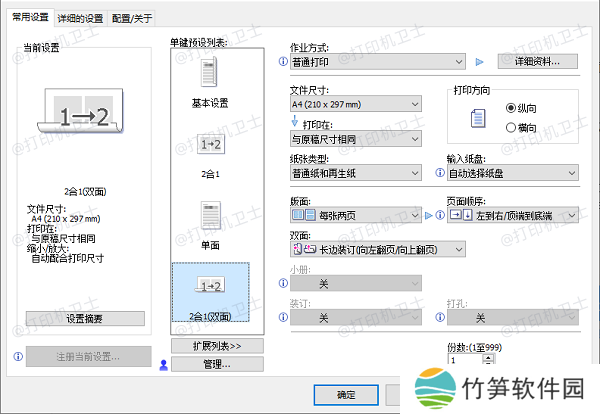The height and width of the screenshot is (414, 600).
Task: Choose the 单面 preset icon
Action: point(210,215)
